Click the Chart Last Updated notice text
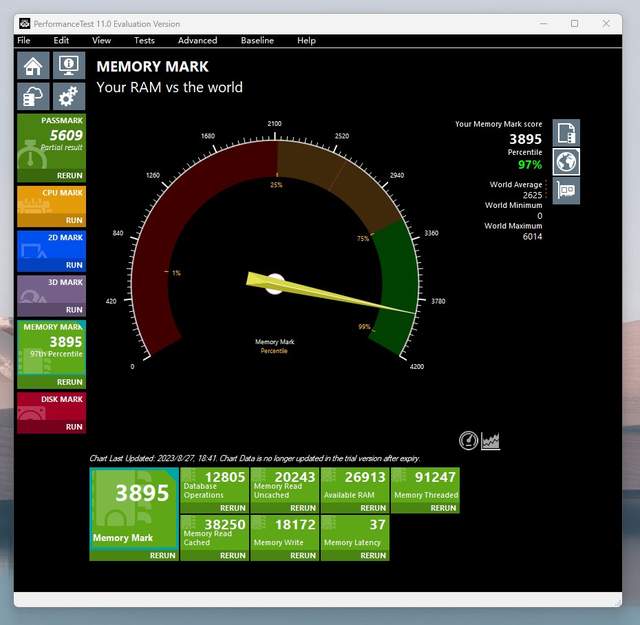The image size is (640, 625). (x=255, y=458)
